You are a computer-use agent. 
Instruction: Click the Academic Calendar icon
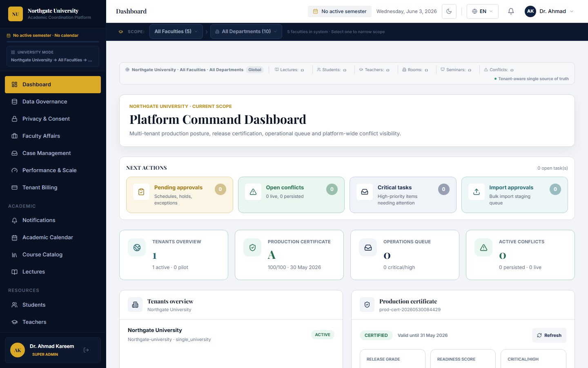[x=14, y=238]
